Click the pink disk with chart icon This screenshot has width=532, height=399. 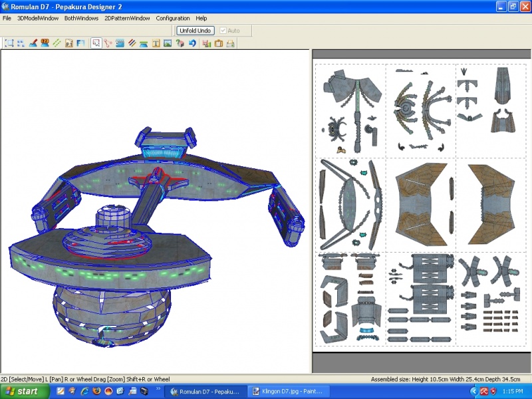(207, 43)
